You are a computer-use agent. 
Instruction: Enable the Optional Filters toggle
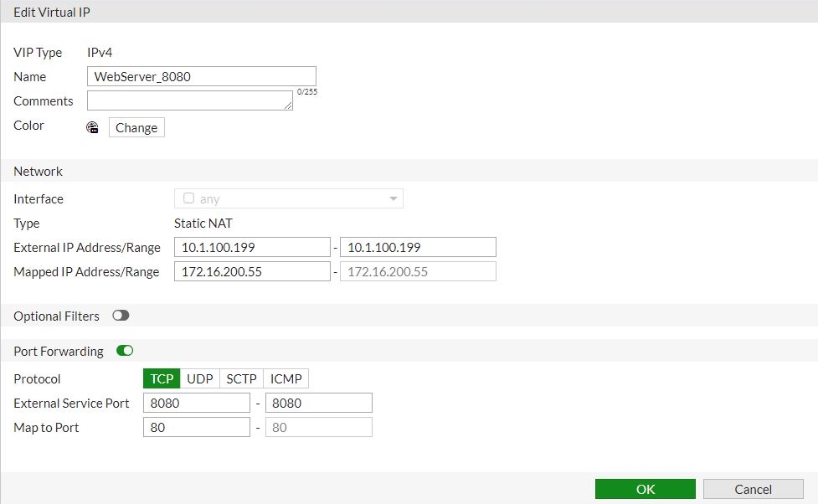click(121, 316)
